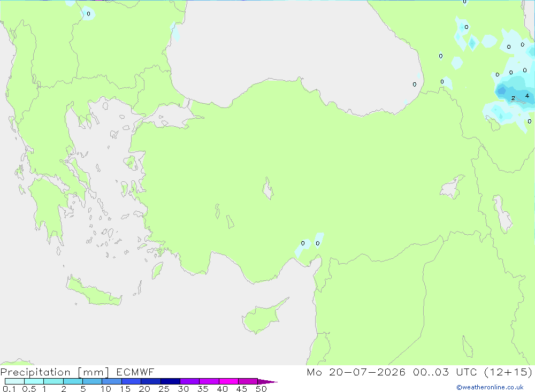Pick the 5–10 mm legend color swatch
Image resolution: width=535 pixels, height=392 pixels.
(92, 381)
